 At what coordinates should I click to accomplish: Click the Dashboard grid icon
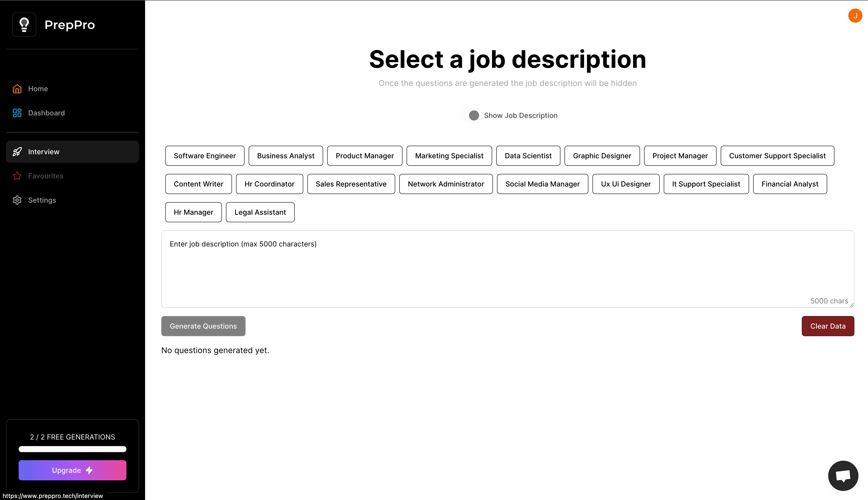pos(17,113)
